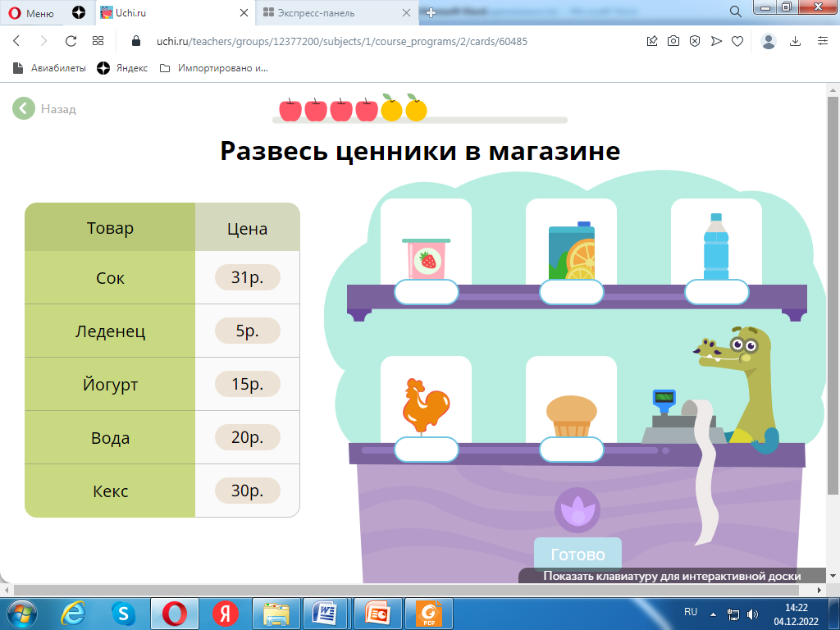Viewport: 840px width, 630px height.
Task: Open the browser easy setup menu icon
Action: click(x=823, y=41)
